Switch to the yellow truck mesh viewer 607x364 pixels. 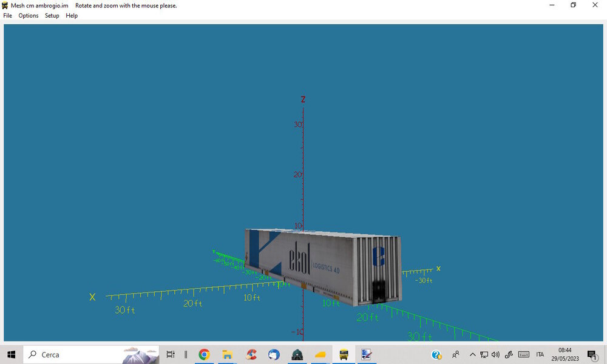(x=344, y=354)
